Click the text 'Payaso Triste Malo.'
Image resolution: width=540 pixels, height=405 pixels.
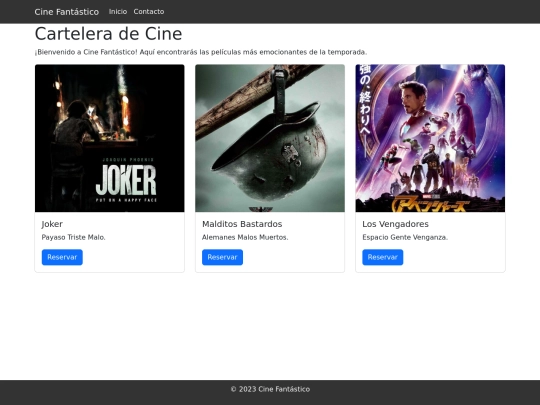click(x=73, y=237)
